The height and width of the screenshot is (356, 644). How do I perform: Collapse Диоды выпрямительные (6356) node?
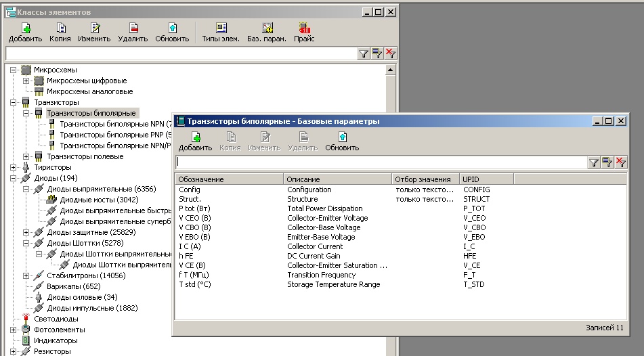pos(26,189)
